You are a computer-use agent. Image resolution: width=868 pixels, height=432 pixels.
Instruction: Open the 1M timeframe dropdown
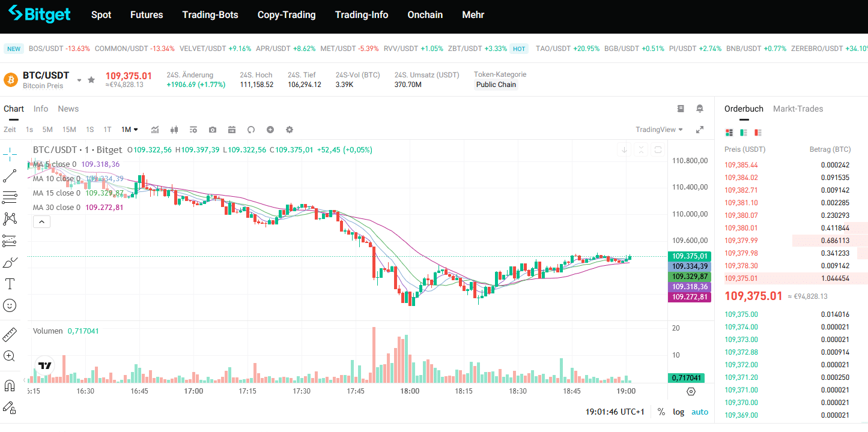click(130, 130)
